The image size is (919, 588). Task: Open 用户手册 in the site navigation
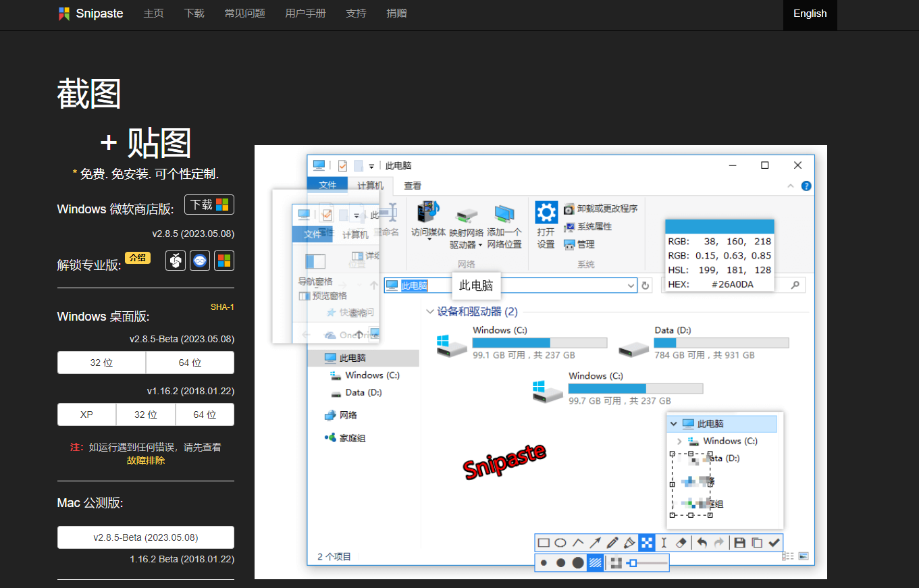305,14
